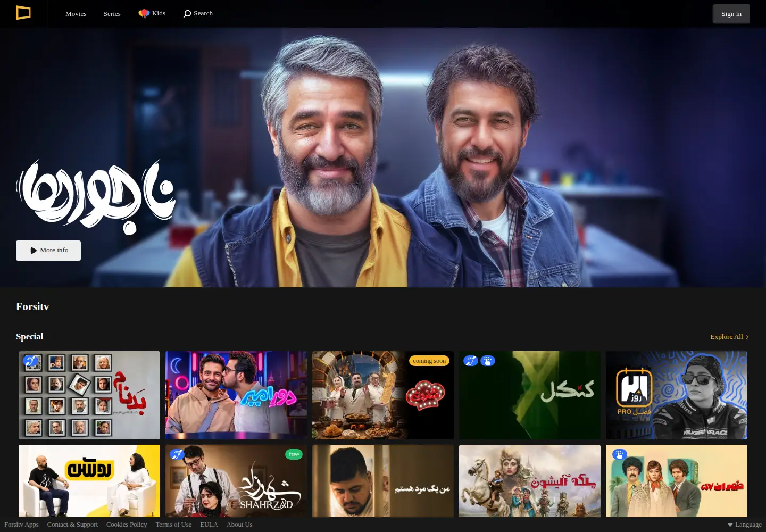The image size is (766, 532).
Task: Open Explore All for the Special row
Action: (x=729, y=337)
